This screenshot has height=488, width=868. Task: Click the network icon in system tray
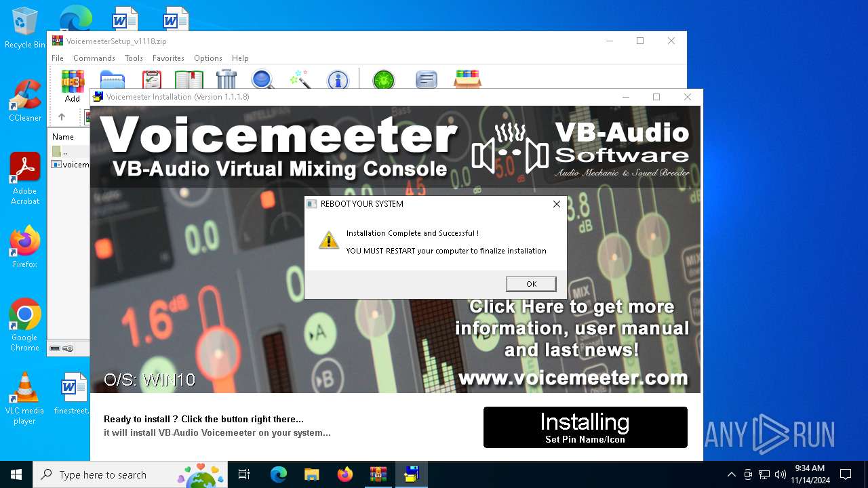764,474
